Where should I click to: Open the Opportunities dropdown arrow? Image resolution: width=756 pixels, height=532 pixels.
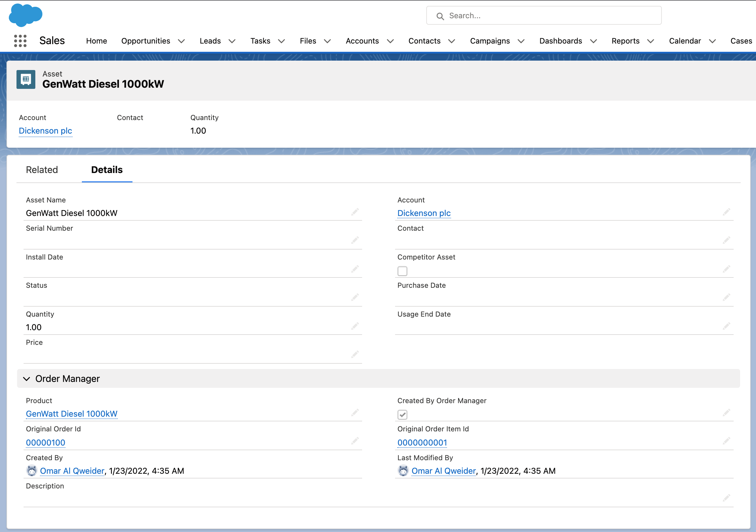pos(181,41)
